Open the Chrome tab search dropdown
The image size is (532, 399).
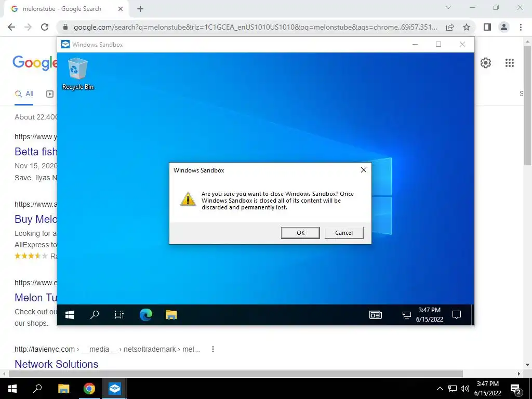448,7
